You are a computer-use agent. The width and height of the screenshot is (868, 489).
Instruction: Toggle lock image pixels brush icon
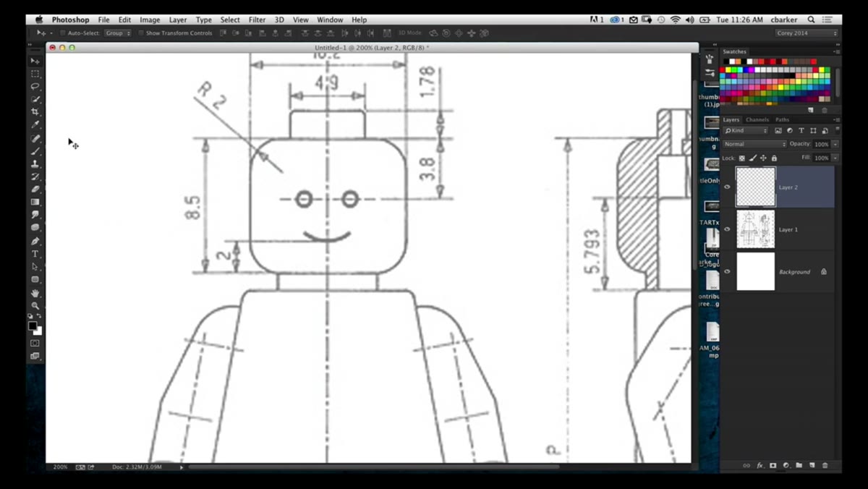752,158
